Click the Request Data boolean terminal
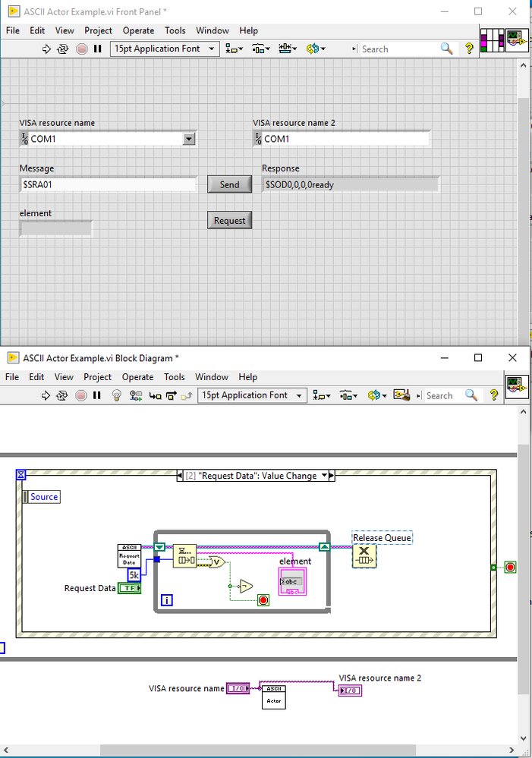The height and width of the screenshot is (758, 532). [129, 588]
